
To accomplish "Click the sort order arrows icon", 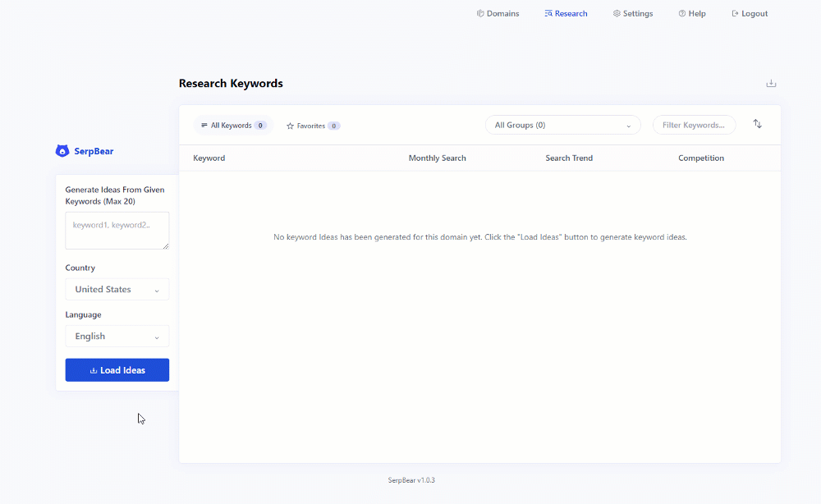I will click(x=757, y=125).
